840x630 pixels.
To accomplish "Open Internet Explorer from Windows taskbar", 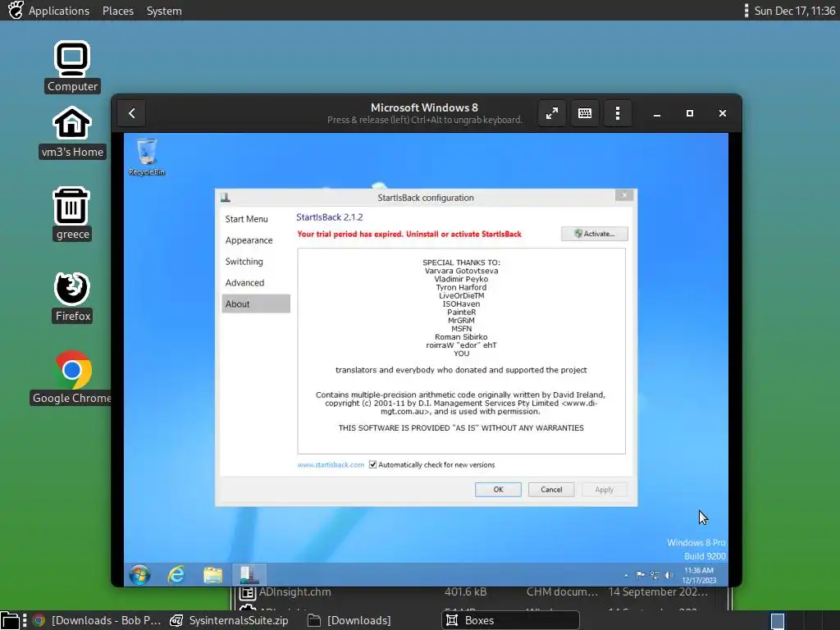I will tap(176, 575).
